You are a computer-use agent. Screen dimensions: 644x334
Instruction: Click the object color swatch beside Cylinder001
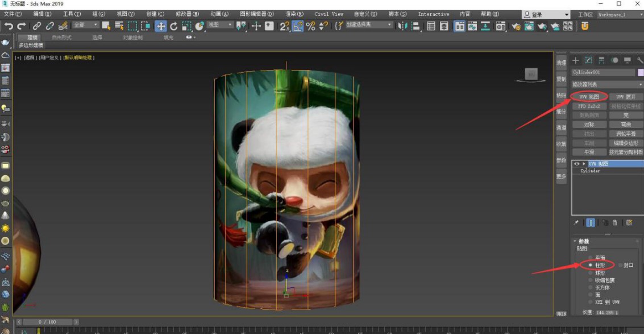[641, 72]
